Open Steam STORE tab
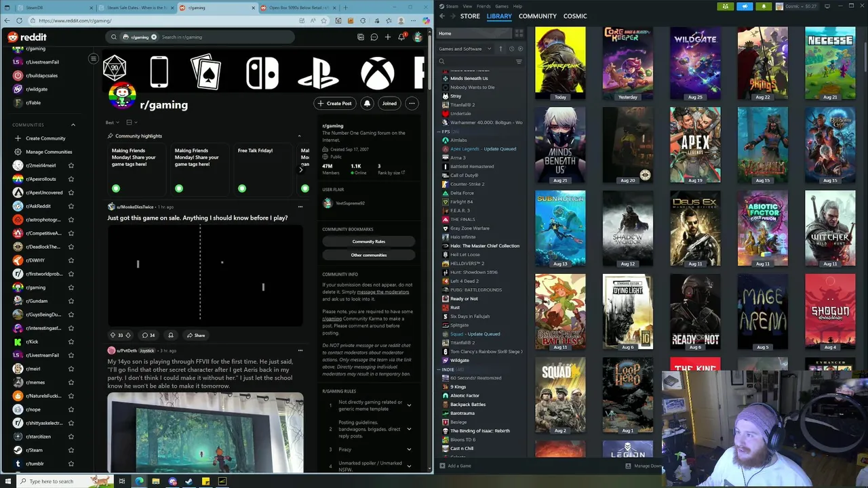The width and height of the screenshot is (868, 488). tap(470, 16)
